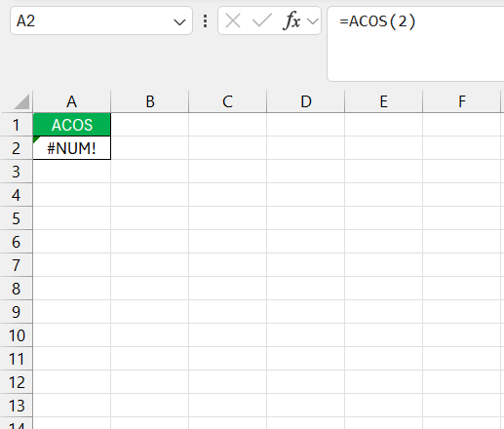Click the vertical dots formula bar handle

pyautogui.click(x=205, y=21)
